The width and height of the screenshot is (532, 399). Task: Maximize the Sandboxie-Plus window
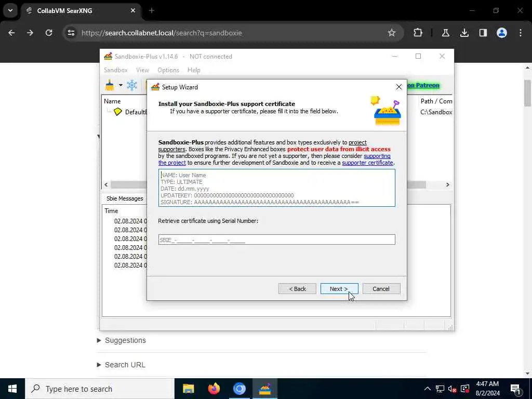point(418,56)
